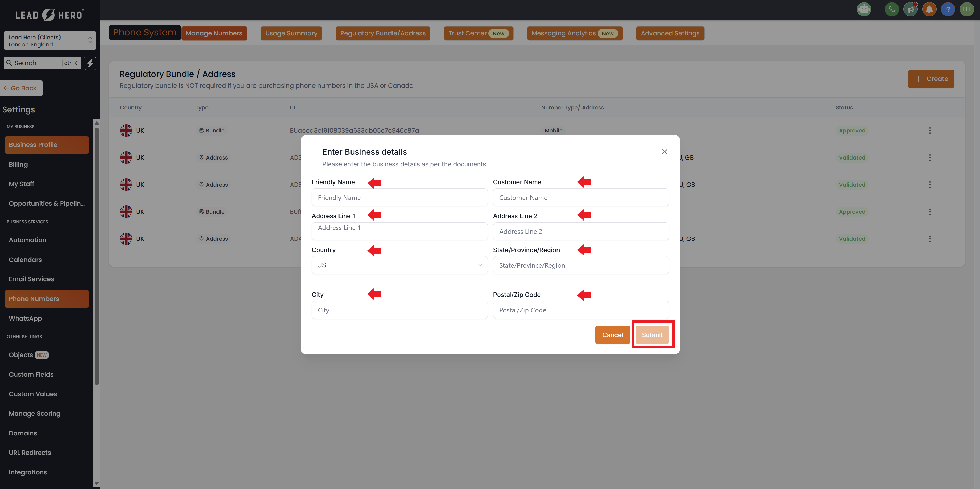Click the lightning bolt quick actions icon
Viewport: 980px width, 489px height.
90,63
